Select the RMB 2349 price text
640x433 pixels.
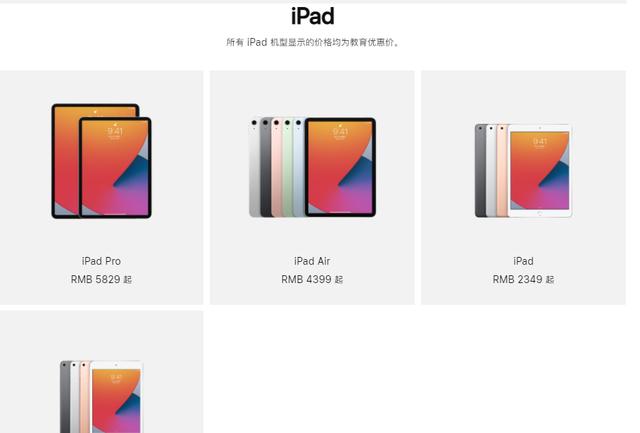523,280
